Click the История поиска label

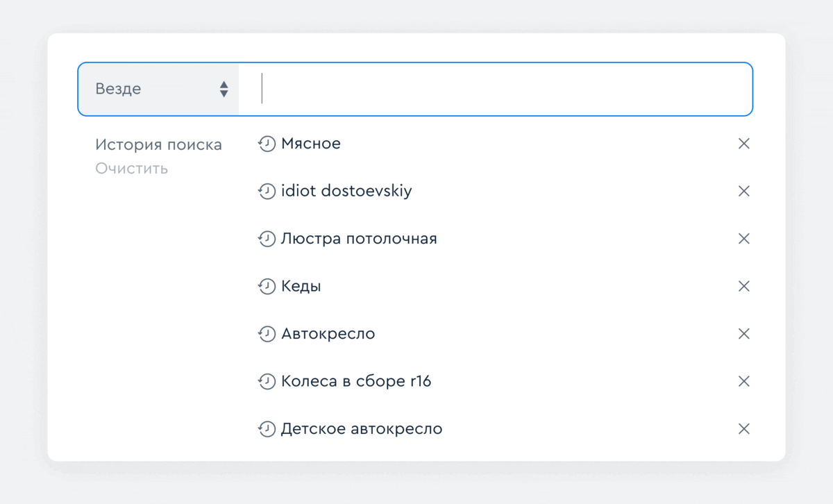click(x=158, y=144)
